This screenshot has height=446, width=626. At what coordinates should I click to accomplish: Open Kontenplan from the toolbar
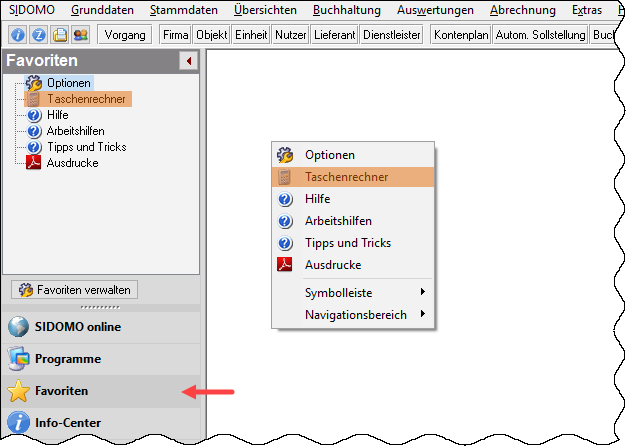point(461,35)
